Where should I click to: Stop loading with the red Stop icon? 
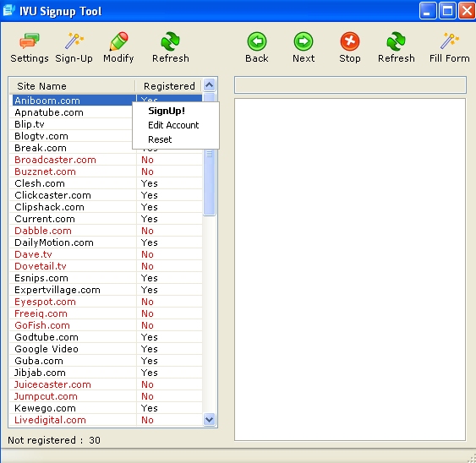(x=350, y=41)
